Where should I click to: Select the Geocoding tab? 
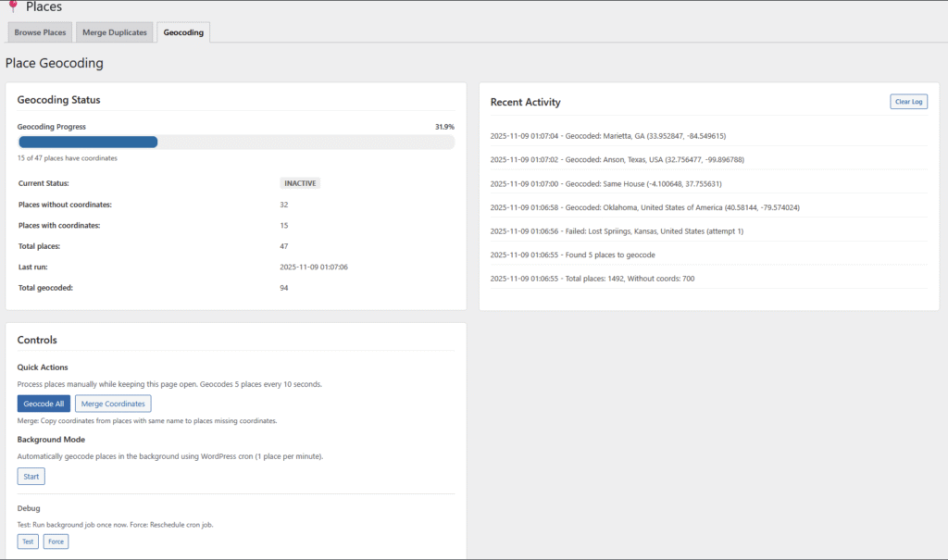(183, 32)
